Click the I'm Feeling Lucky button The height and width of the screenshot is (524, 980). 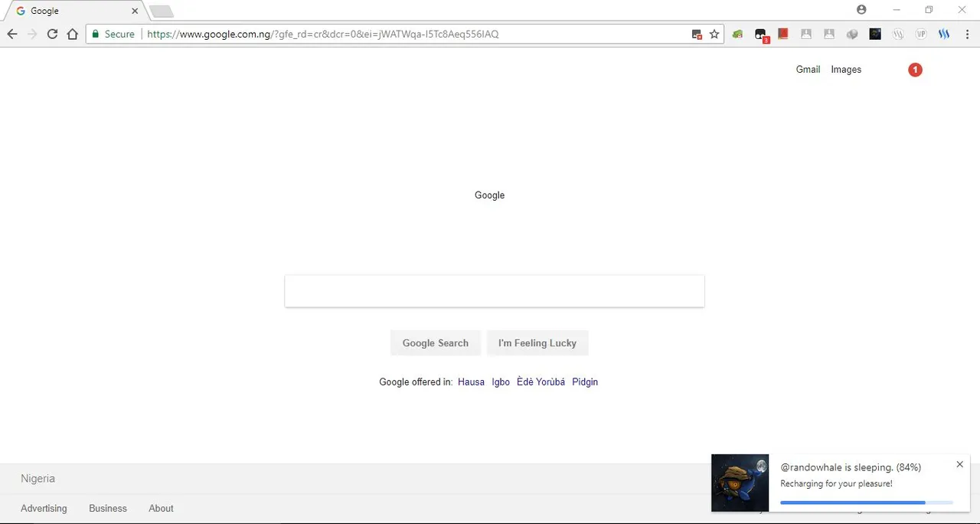[x=537, y=343]
